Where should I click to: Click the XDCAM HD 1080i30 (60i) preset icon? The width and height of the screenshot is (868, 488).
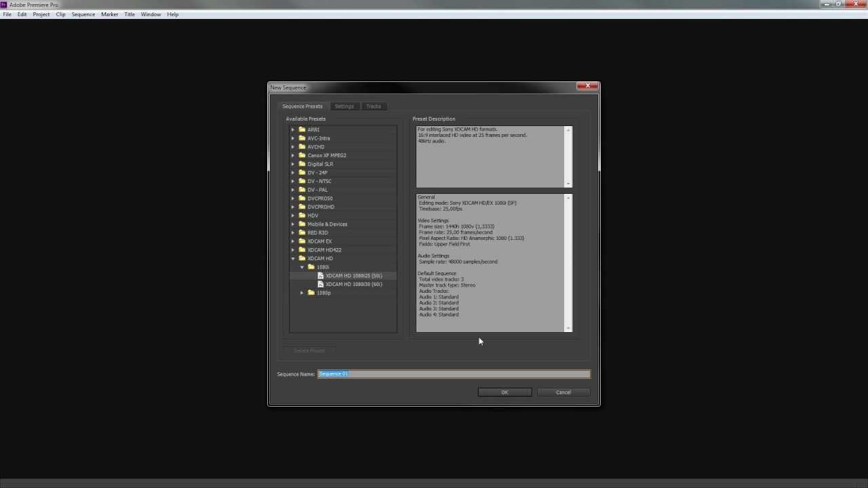(320, 284)
